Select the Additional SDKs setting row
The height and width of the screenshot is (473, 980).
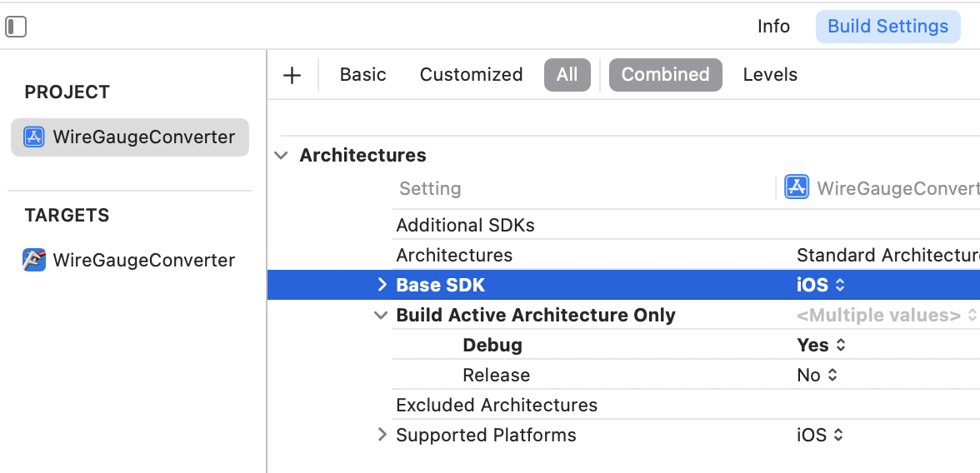(x=466, y=225)
